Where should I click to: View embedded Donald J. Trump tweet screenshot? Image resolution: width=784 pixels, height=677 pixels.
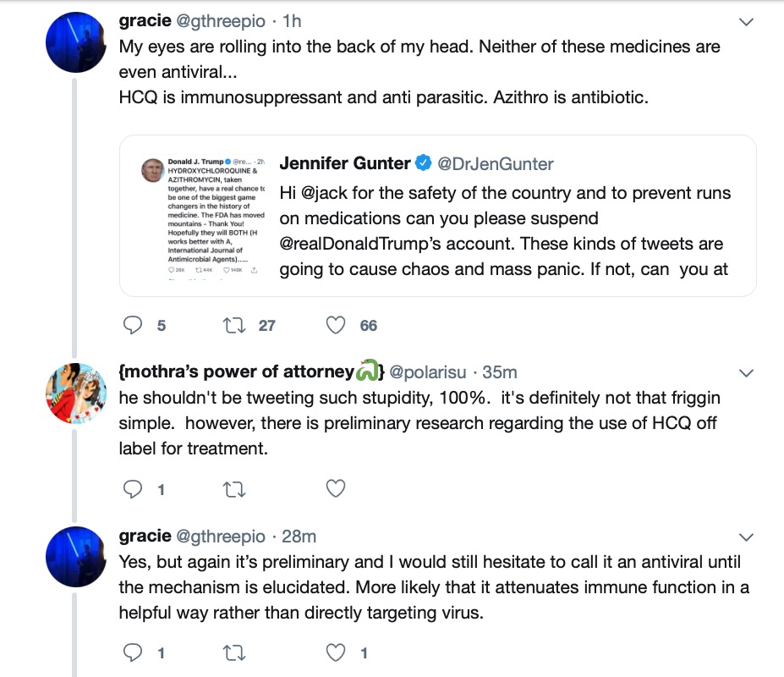coord(202,216)
